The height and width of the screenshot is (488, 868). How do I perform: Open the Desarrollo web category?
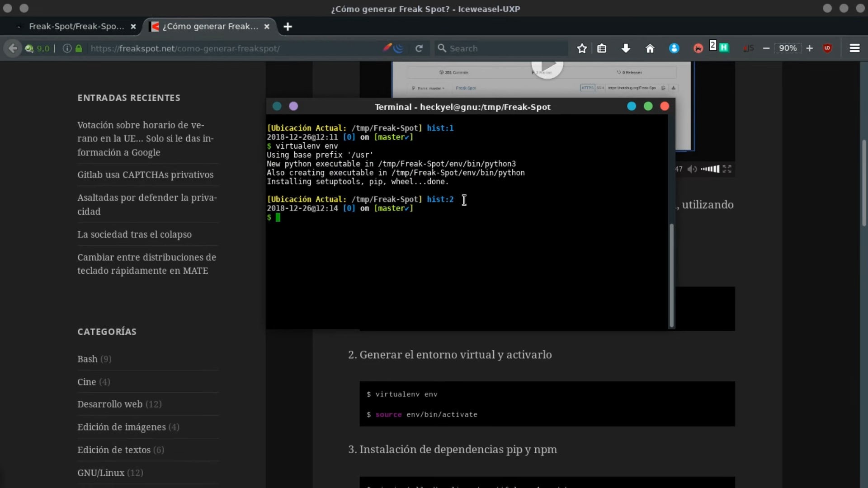click(x=110, y=404)
